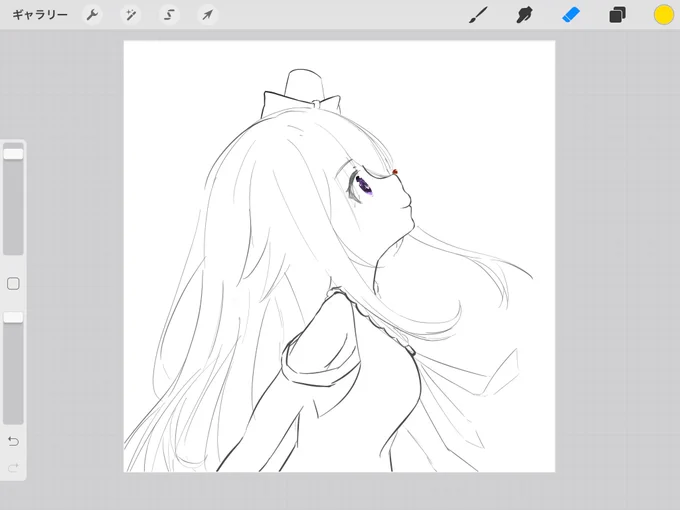680x510 pixels.
Task: Click the purple eye on the drawing
Action: 363,186
